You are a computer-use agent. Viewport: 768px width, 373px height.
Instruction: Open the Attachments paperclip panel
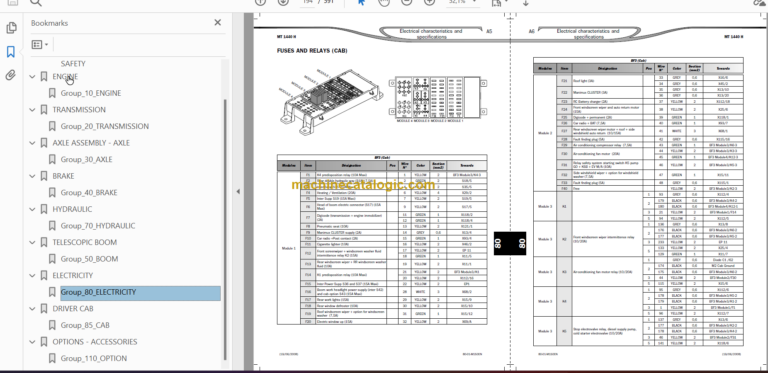[x=11, y=75]
